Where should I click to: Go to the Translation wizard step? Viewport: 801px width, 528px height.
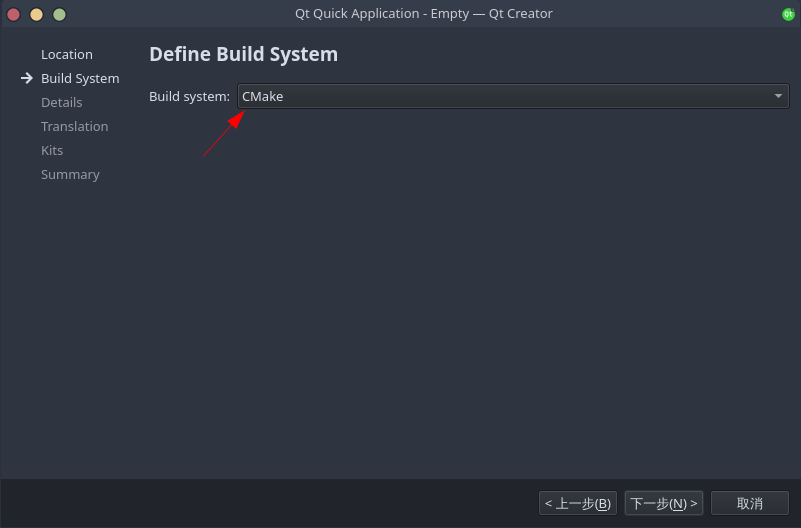[x=75, y=126]
